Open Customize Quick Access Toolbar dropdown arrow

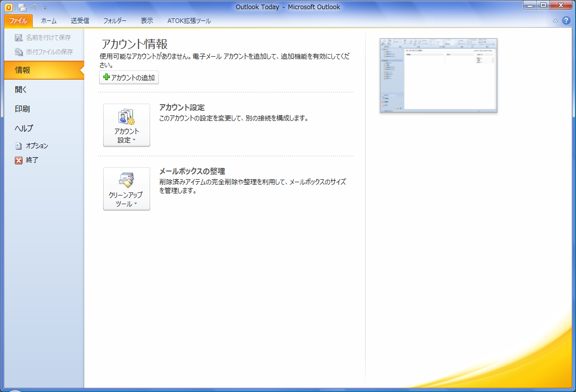tap(44, 8)
